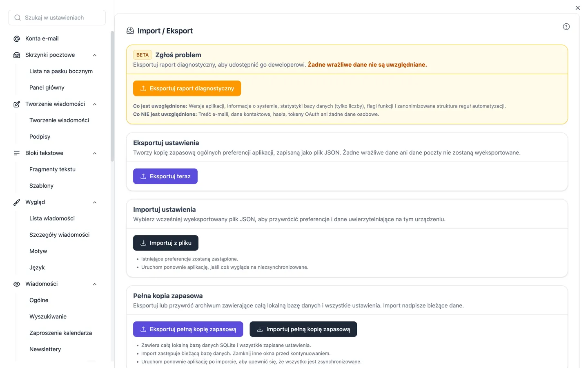Screen dimensions: 588x368
Task: Click the help question mark icon
Action: (566, 27)
